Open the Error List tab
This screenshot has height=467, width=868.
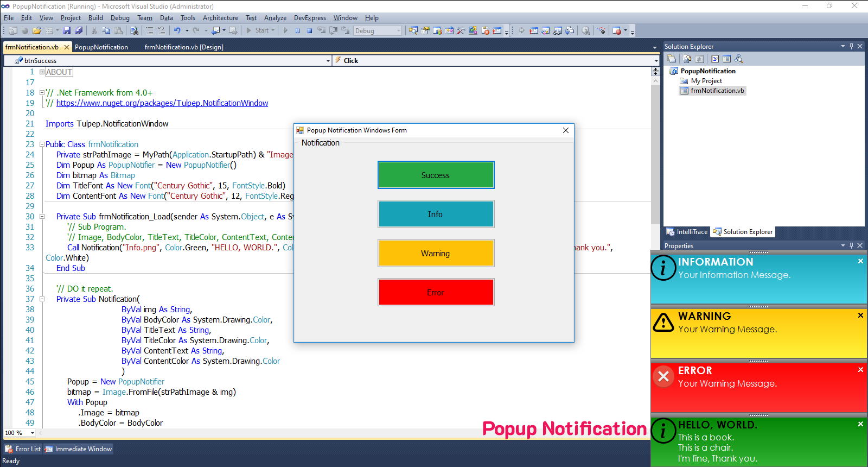coord(23,449)
